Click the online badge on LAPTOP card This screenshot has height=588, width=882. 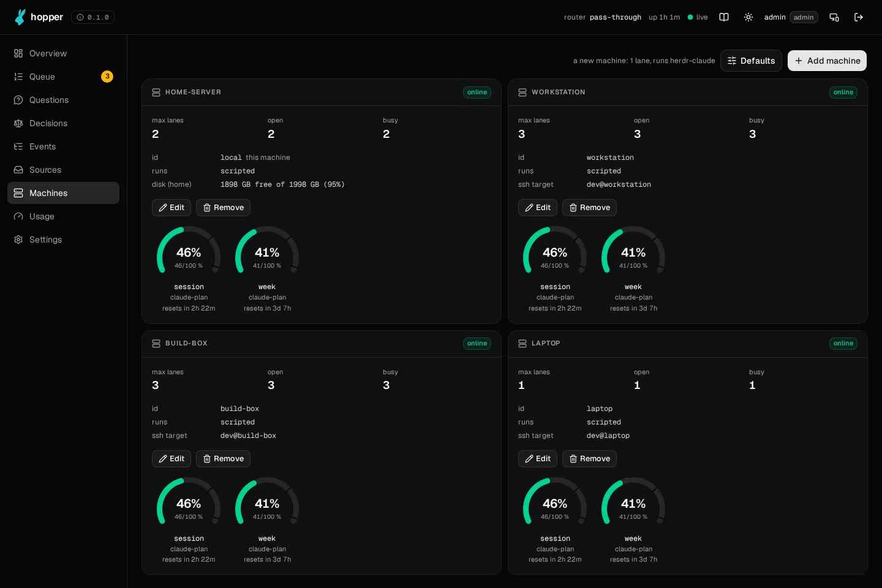pos(843,344)
